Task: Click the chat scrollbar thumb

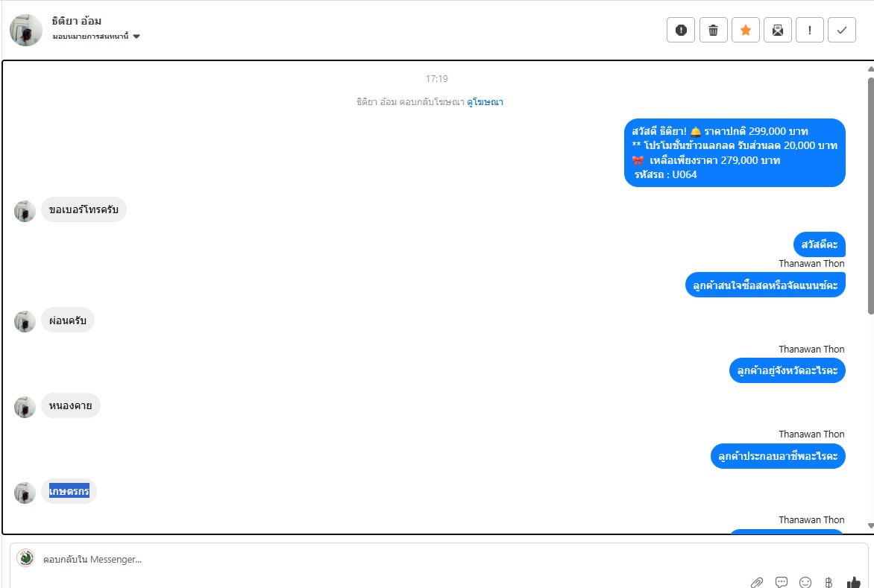Action: pos(871,195)
